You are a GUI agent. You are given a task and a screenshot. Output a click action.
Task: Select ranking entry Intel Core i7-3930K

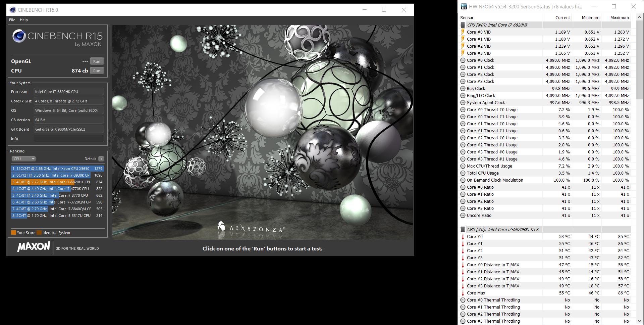point(57,175)
